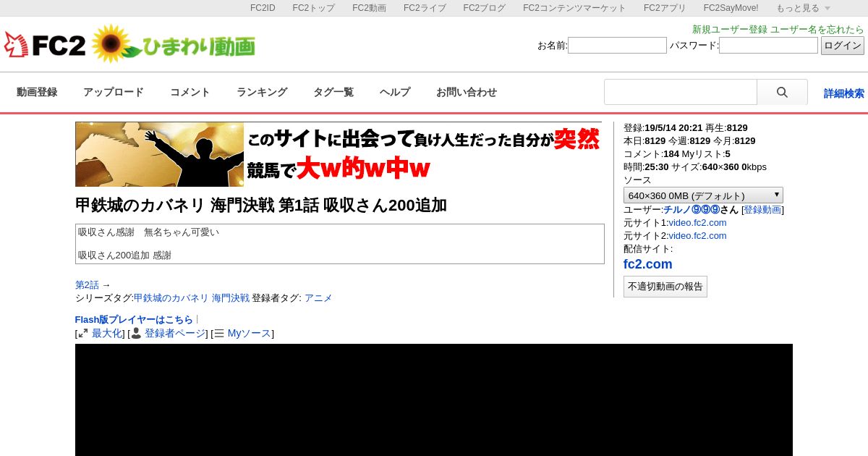Click the My source list icon

219,334
